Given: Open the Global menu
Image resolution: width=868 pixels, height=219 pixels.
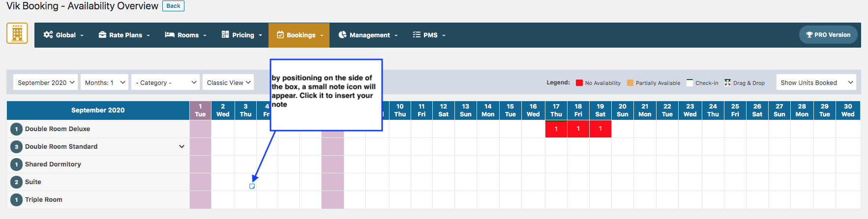Looking at the screenshot, I should 63,35.
